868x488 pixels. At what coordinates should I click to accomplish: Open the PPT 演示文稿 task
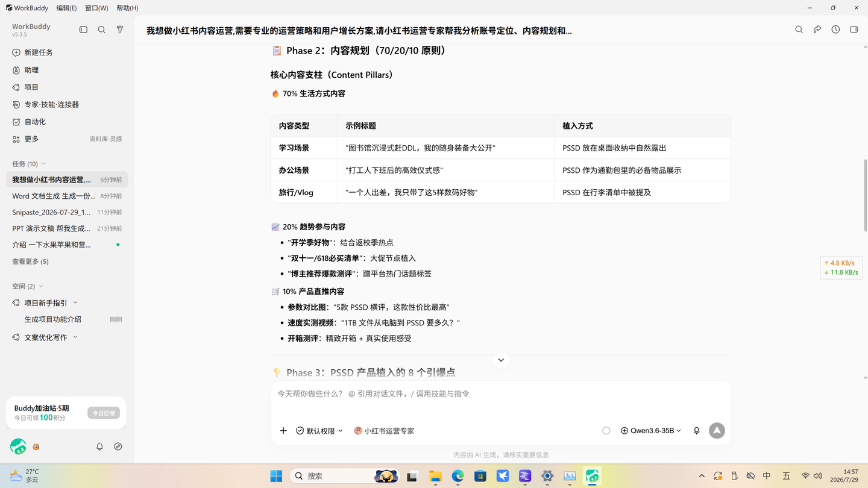[67, 228]
